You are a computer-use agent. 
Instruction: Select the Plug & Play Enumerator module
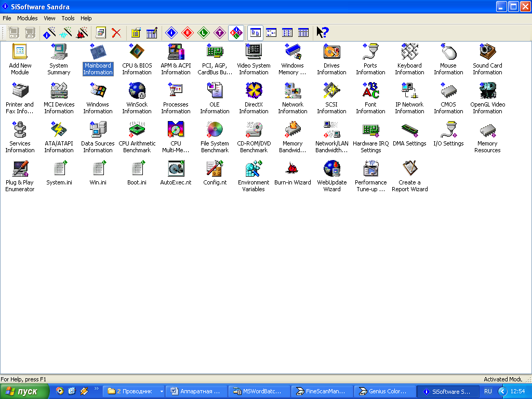(20, 177)
